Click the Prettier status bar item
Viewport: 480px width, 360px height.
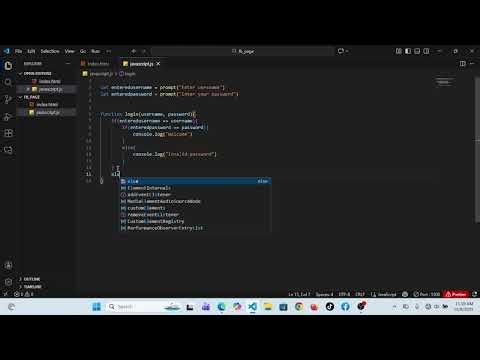pyautogui.click(x=456, y=294)
